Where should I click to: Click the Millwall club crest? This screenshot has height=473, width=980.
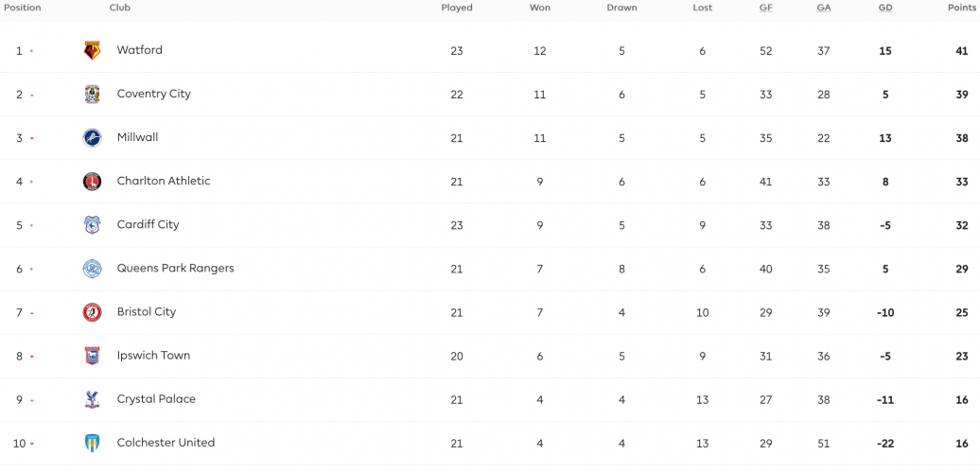[x=93, y=138]
